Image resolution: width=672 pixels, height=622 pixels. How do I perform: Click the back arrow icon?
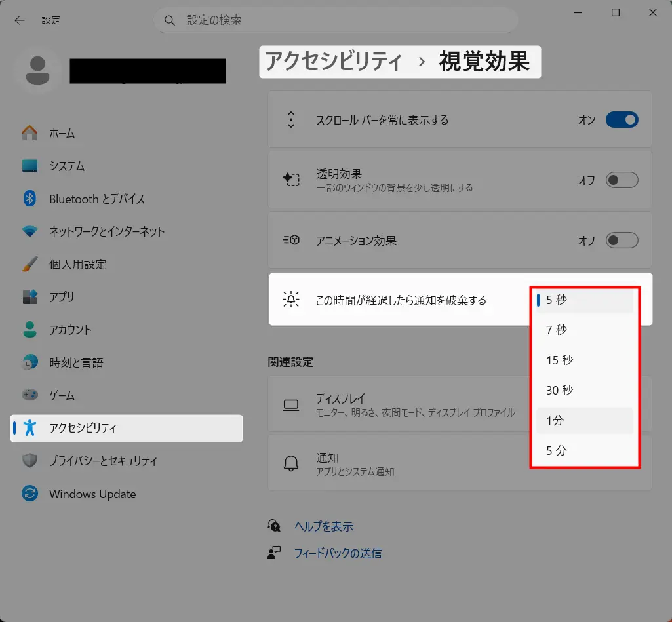tap(20, 20)
